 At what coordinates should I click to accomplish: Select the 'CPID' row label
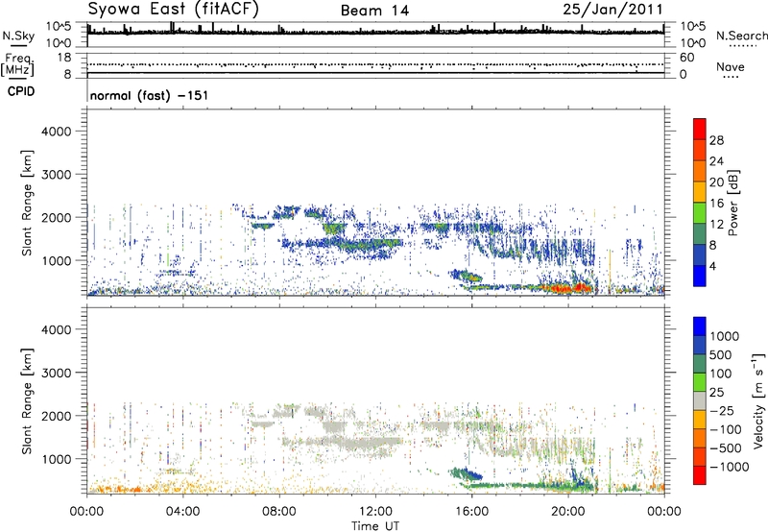[x=21, y=91]
